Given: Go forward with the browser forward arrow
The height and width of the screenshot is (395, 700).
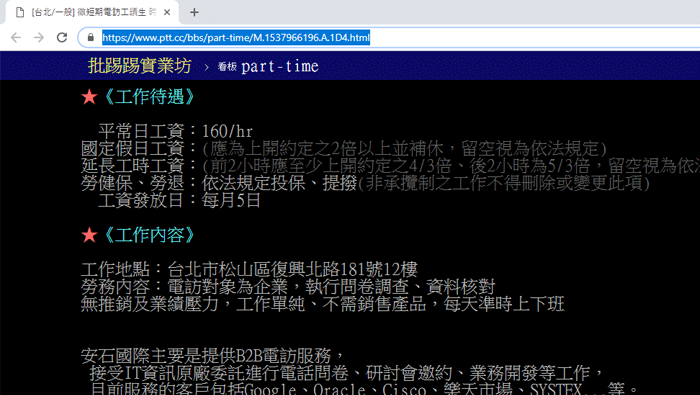Looking at the screenshot, I should pyautogui.click(x=39, y=37).
